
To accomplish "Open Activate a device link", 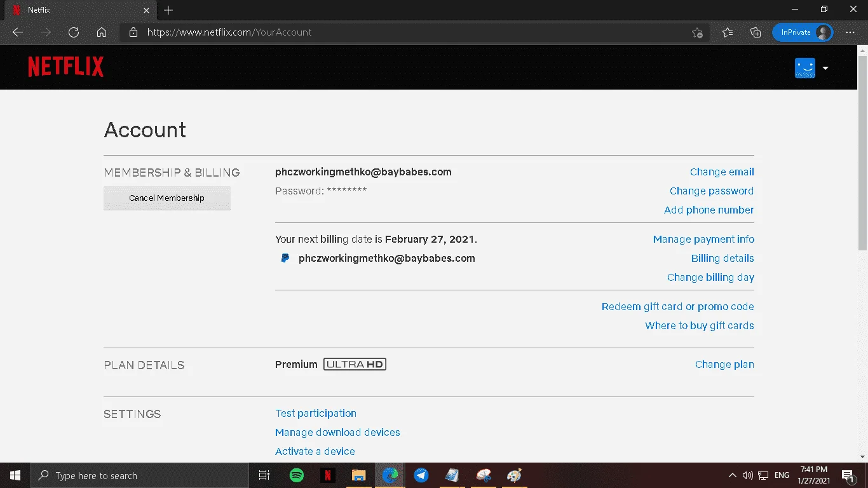I will tap(315, 451).
